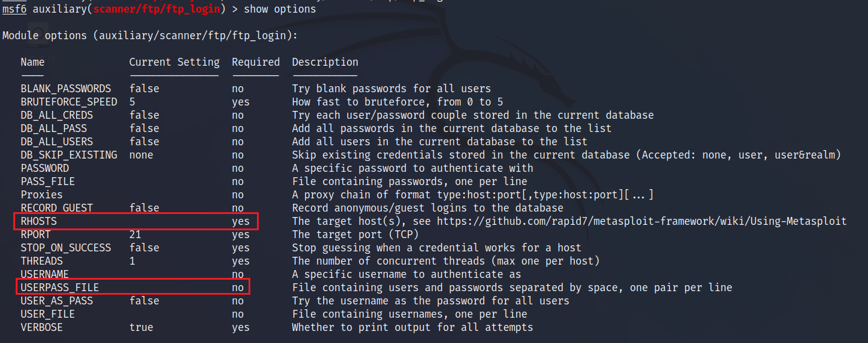Click the Current Setting column header
This screenshot has height=343, width=868.
(x=174, y=62)
